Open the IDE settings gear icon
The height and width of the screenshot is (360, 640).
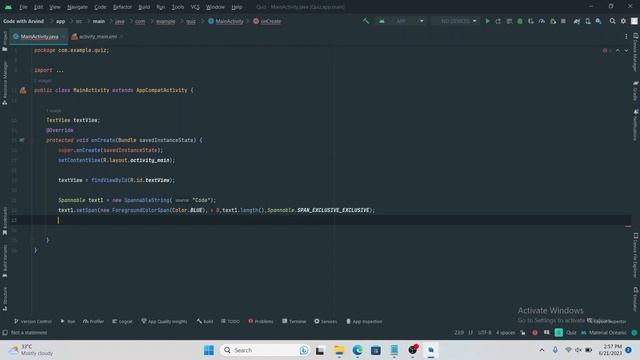[x=623, y=21]
